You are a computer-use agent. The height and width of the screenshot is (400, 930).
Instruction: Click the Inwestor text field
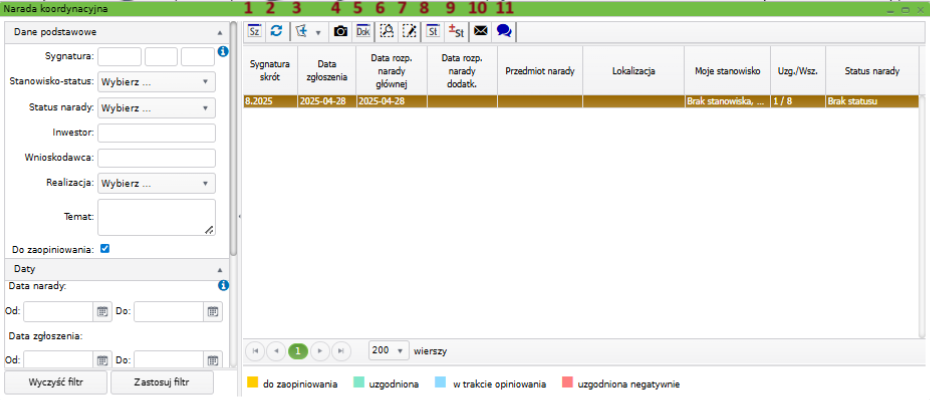[x=157, y=132]
